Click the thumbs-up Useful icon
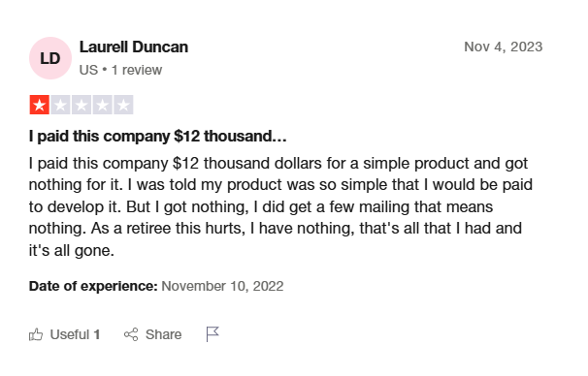Viewport: 588px width, 376px height. 36,334
